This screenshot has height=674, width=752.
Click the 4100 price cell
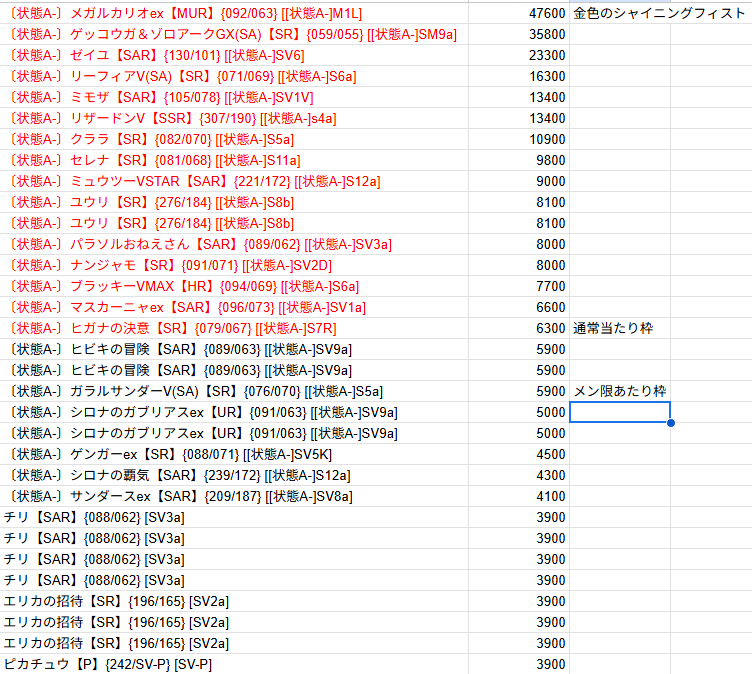pos(550,496)
